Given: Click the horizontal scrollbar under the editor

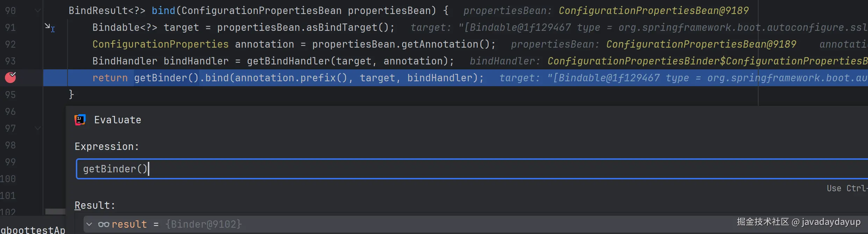Looking at the screenshot, I should [55, 211].
